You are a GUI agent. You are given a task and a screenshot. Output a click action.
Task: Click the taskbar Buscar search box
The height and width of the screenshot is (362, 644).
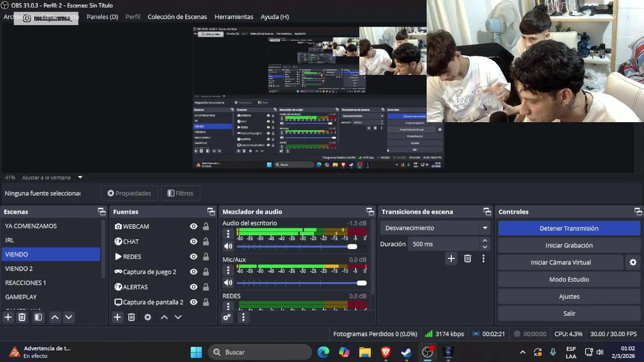(x=260, y=352)
